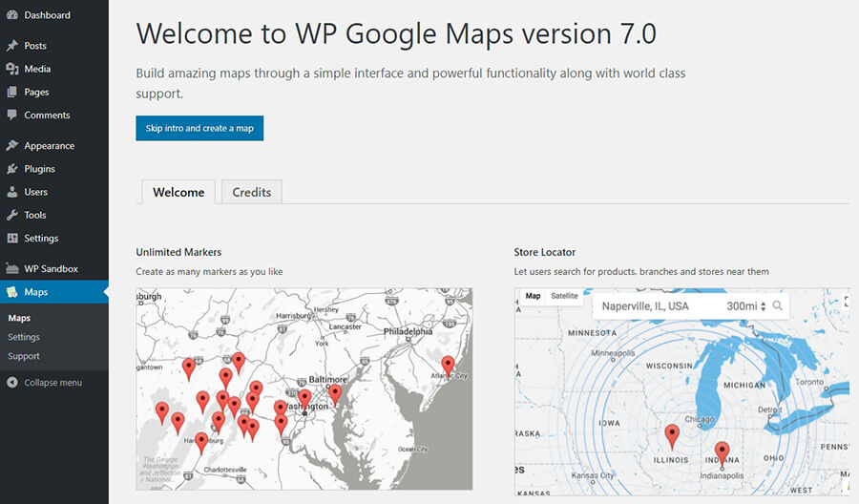The height and width of the screenshot is (504, 859).
Task: Click the Media library icon
Action: (12, 69)
